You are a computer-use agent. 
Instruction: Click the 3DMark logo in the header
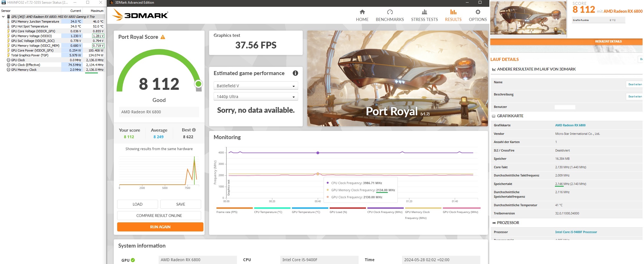[x=140, y=14]
